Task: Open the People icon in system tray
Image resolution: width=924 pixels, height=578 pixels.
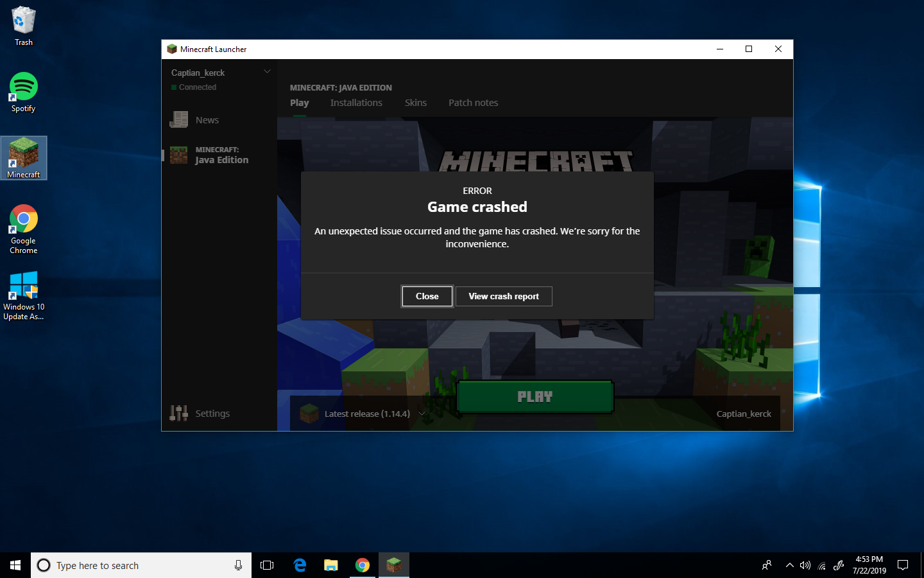Action: (x=767, y=565)
